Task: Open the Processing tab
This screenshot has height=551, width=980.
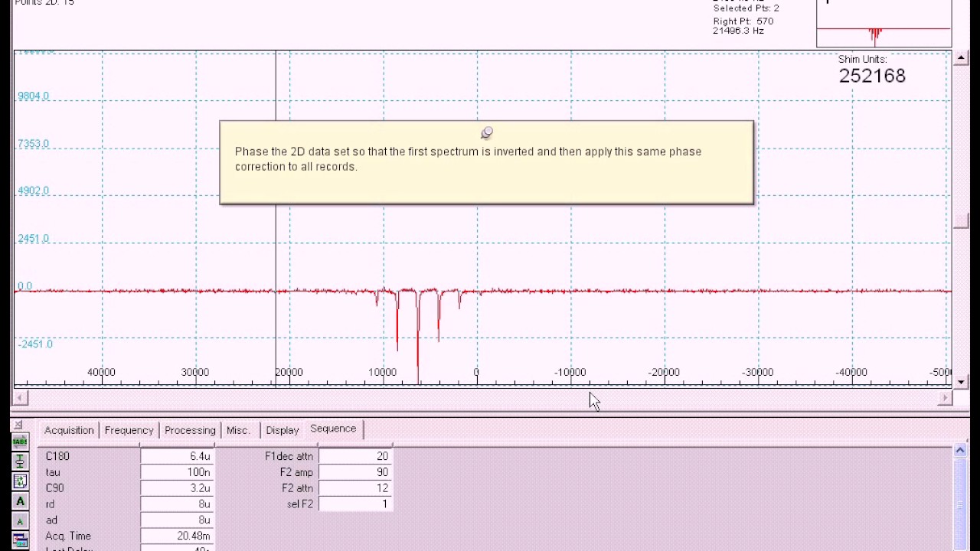Action: pyautogui.click(x=190, y=430)
